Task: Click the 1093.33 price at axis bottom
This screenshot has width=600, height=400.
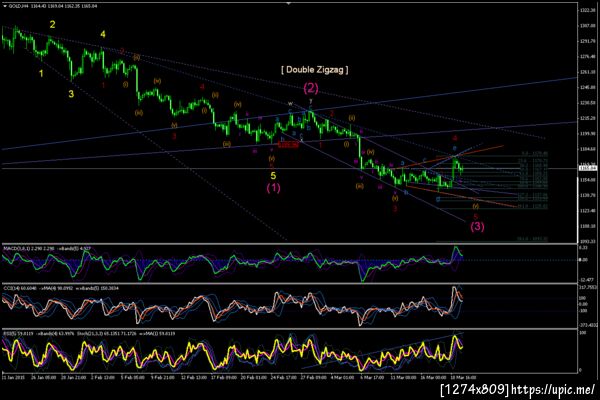Action: pyautogui.click(x=588, y=242)
